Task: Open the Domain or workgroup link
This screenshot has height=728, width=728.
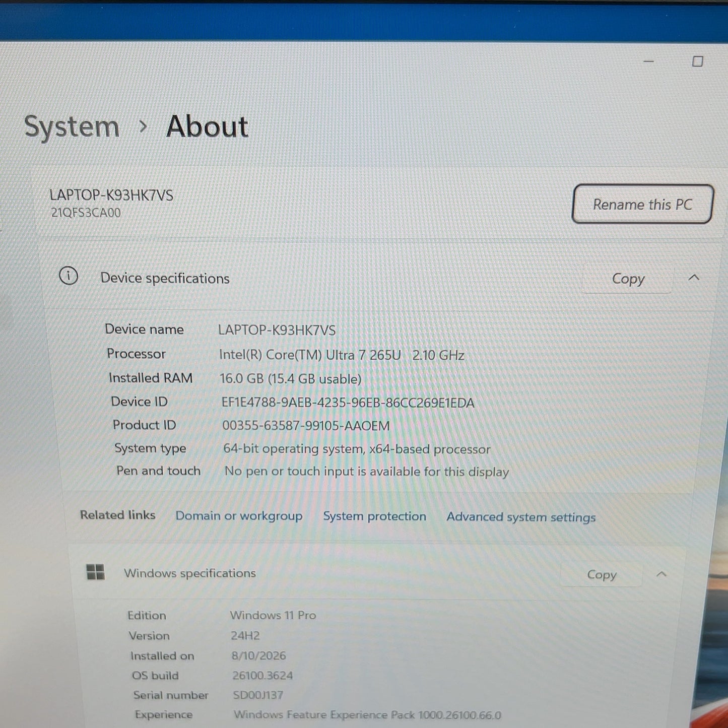Action: 239,516
